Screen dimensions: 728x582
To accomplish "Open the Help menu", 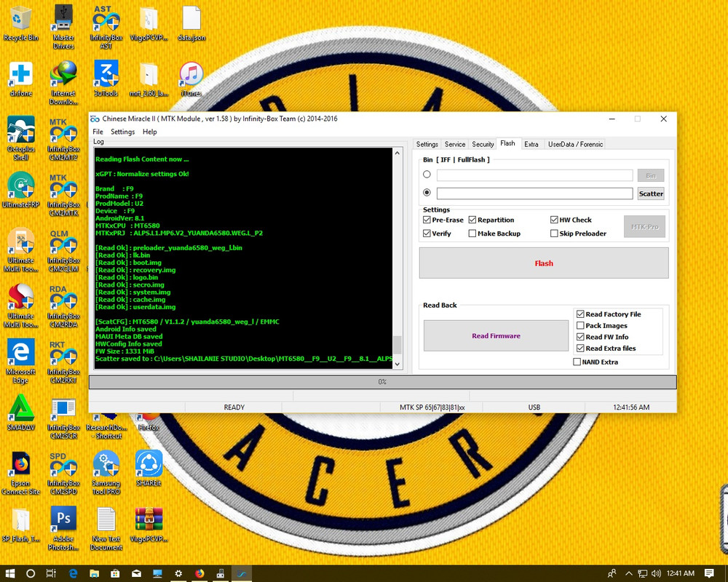I will [149, 132].
